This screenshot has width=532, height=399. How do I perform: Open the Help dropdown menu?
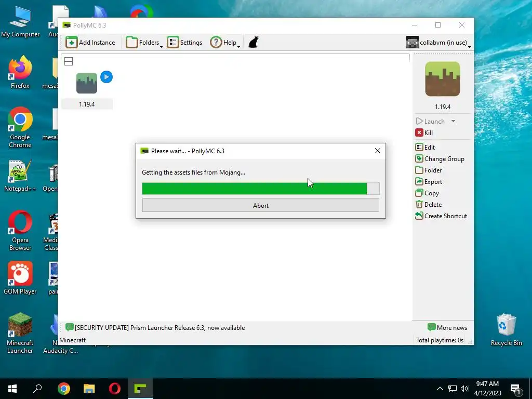click(225, 43)
